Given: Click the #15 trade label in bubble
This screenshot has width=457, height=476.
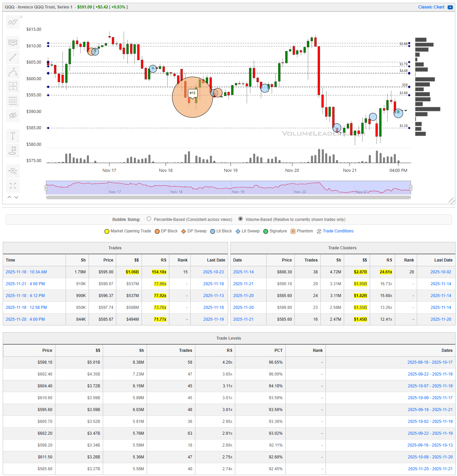Looking at the screenshot, I should tap(193, 93).
